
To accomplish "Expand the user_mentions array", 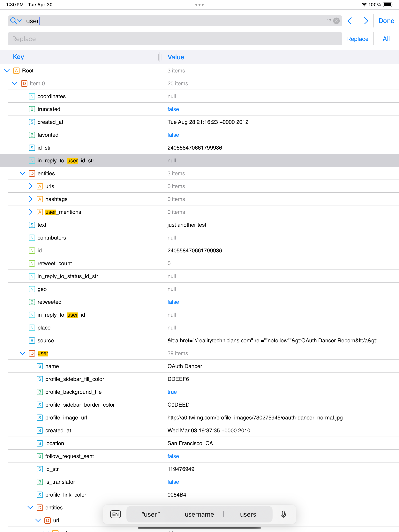I will [30, 212].
